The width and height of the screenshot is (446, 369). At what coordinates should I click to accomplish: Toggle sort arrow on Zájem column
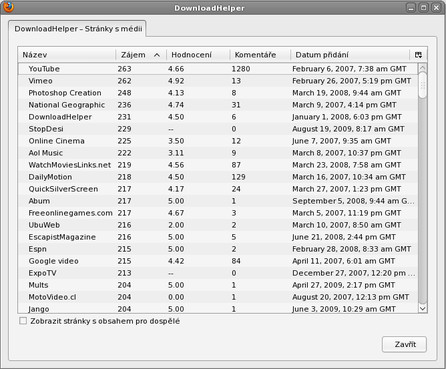pyautogui.click(x=157, y=55)
